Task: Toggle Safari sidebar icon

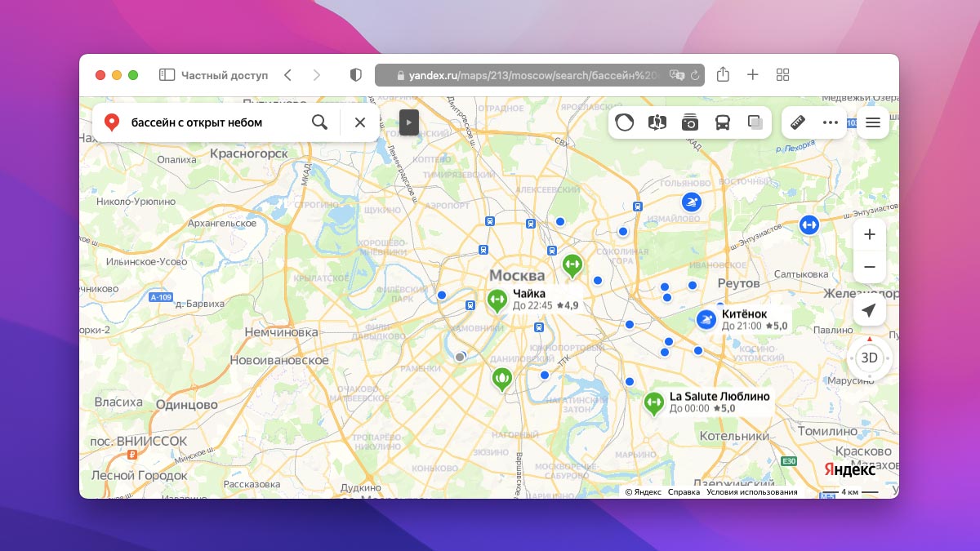Action: (167, 75)
